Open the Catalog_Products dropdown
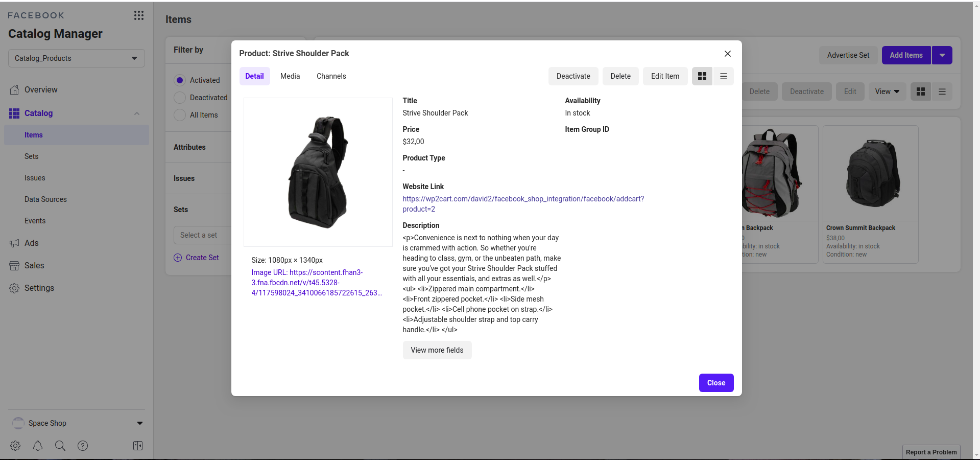This screenshot has width=980, height=460. click(77, 58)
